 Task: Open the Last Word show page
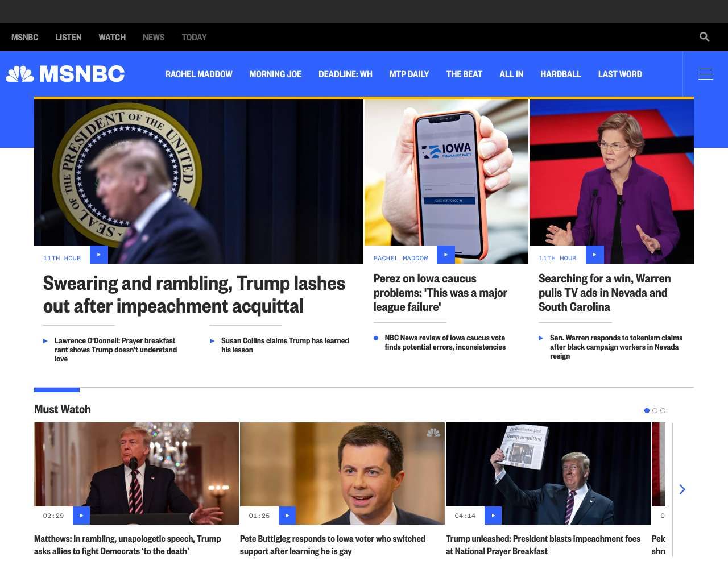coord(620,74)
